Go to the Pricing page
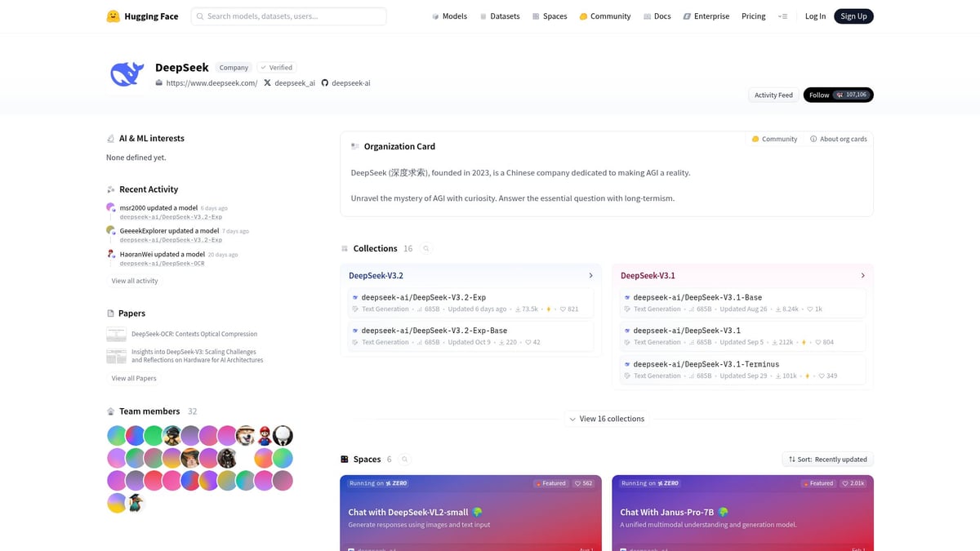Image resolution: width=980 pixels, height=551 pixels. (754, 16)
